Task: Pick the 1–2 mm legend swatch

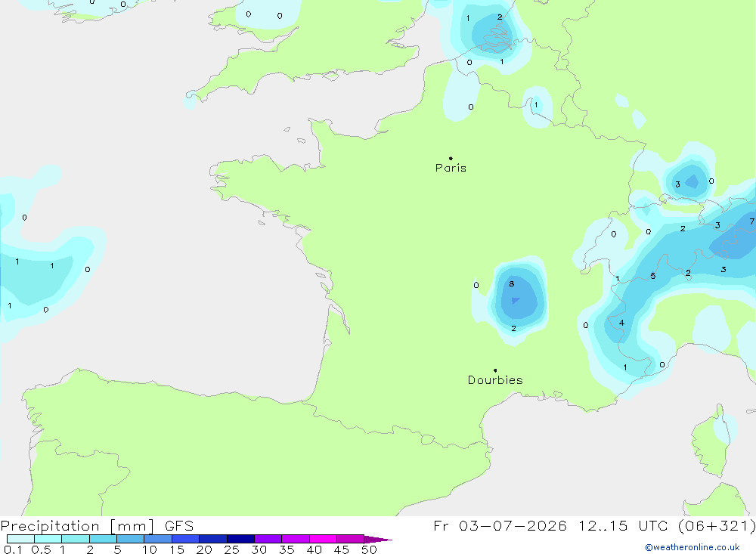Action: coord(76,539)
